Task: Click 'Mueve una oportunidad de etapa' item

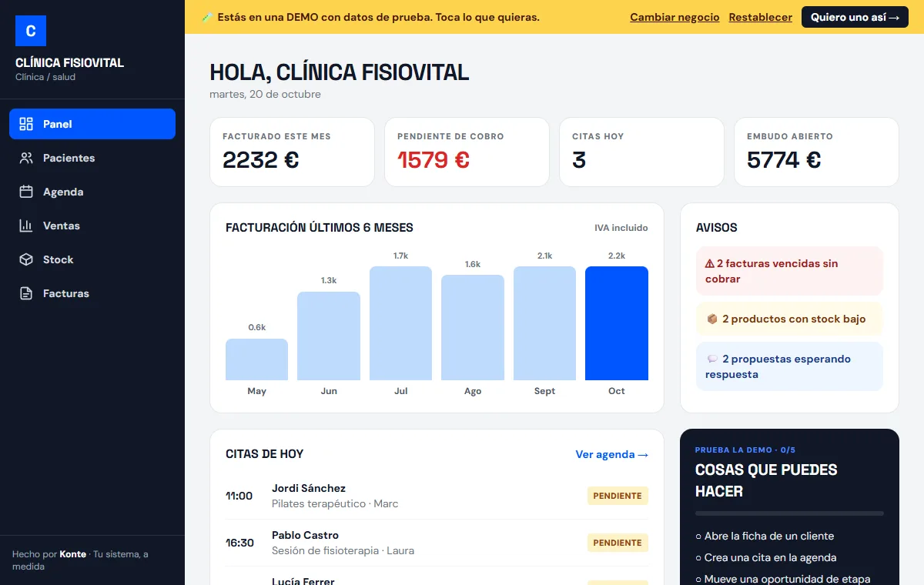Action: click(x=782, y=579)
